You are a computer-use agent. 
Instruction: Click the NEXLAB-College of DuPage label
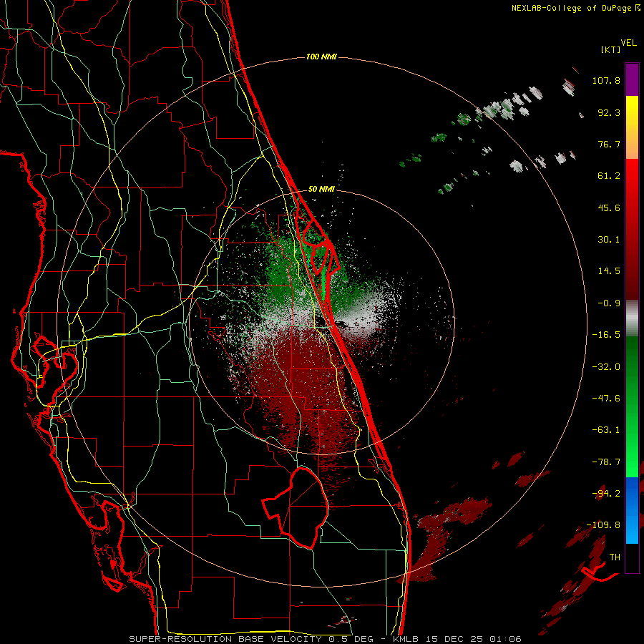(572, 8)
